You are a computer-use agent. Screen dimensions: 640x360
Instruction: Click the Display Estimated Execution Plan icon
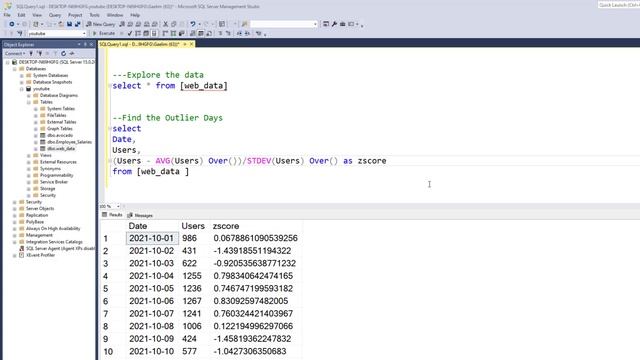(138, 33)
